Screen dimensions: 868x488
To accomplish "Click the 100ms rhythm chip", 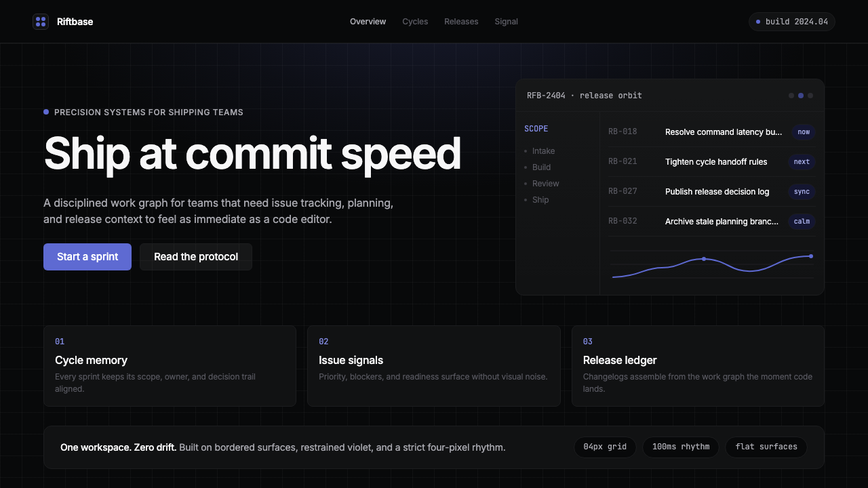I will pos(681,447).
